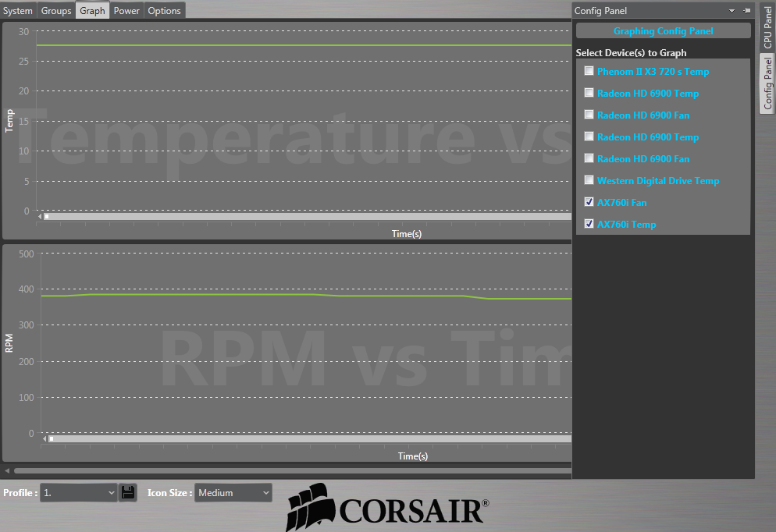
Task: Enable Phenom II X3 720 s Temp checkbox
Action: (x=589, y=71)
